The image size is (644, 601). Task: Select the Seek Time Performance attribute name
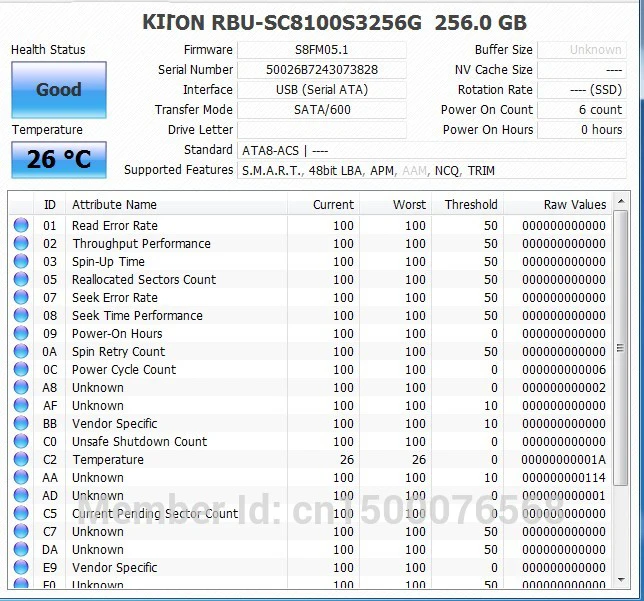pyautogui.click(x=137, y=315)
